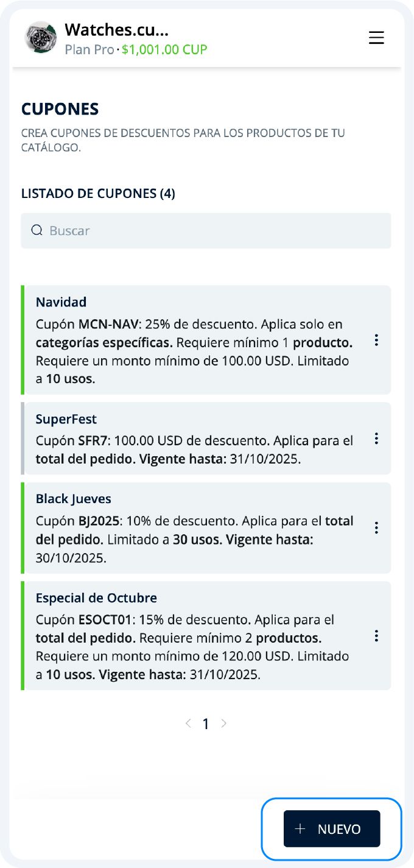Image resolution: width=414 pixels, height=868 pixels.
Task: Open options menu for Especial de Octubre coupon
Action: tap(376, 636)
